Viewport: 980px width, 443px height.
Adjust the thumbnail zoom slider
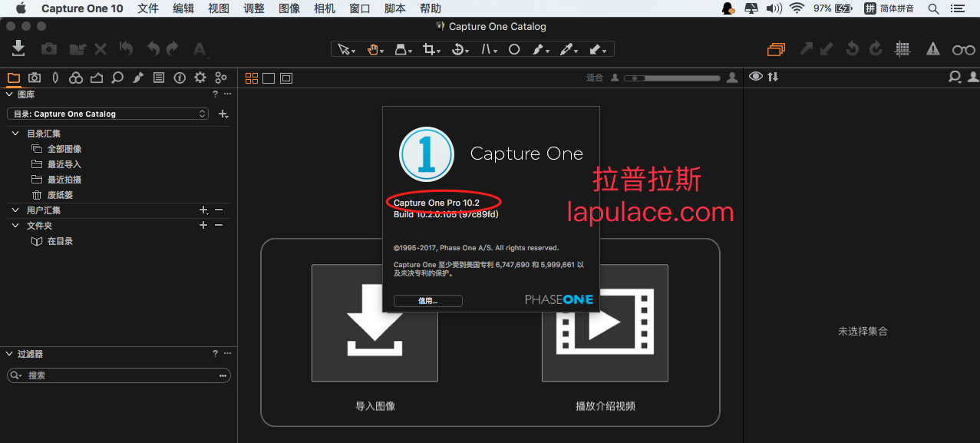[672, 78]
